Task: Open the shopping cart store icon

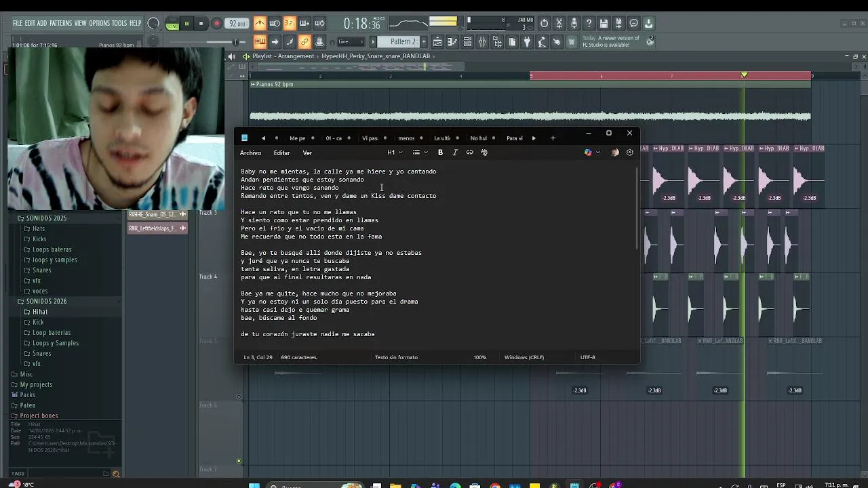Action: click(572, 42)
